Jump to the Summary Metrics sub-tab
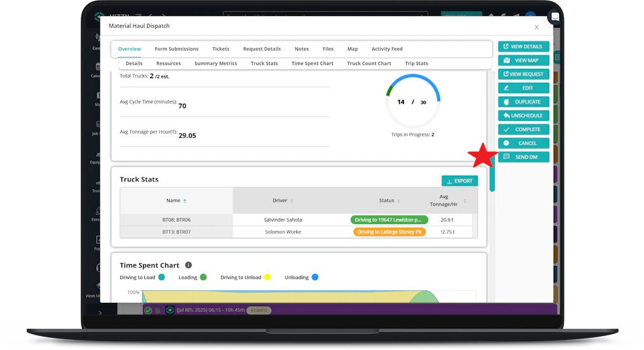 pos(216,64)
